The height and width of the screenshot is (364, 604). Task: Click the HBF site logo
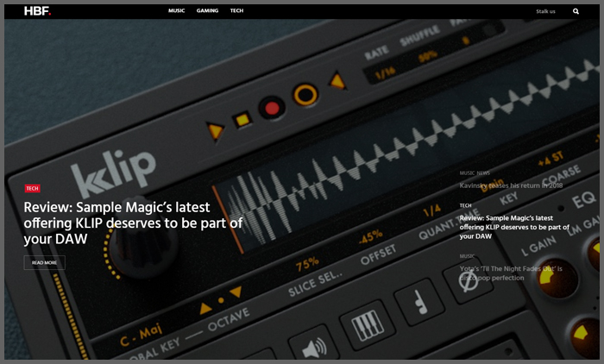(37, 11)
